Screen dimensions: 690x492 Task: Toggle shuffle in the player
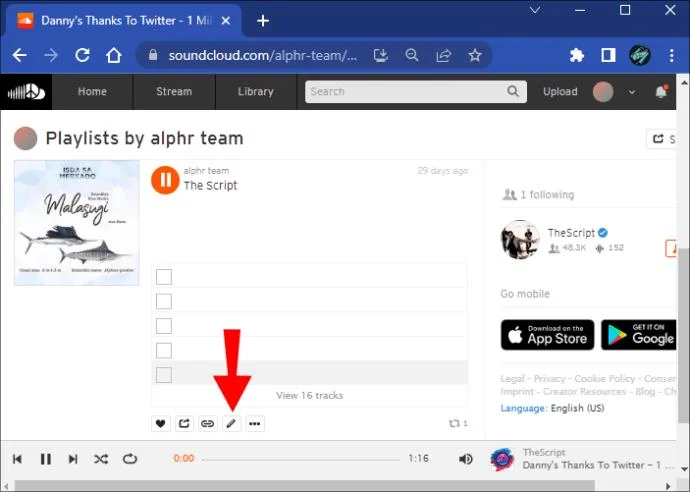coord(101,459)
